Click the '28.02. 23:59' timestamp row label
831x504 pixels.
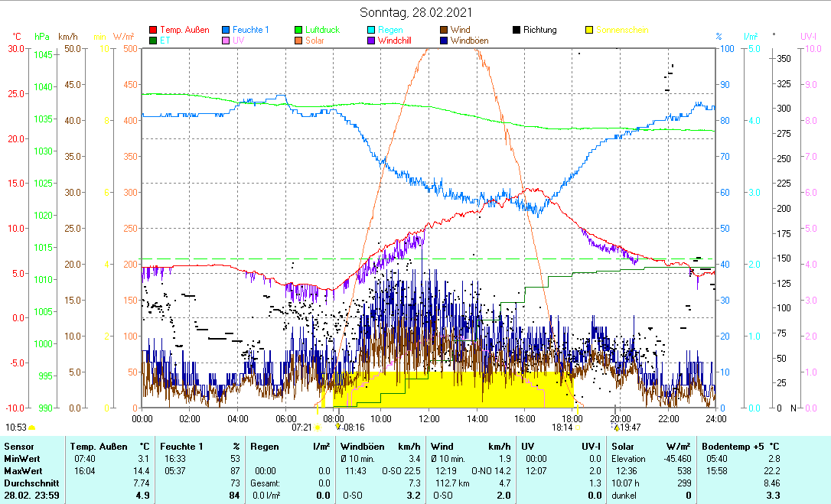point(32,496)
